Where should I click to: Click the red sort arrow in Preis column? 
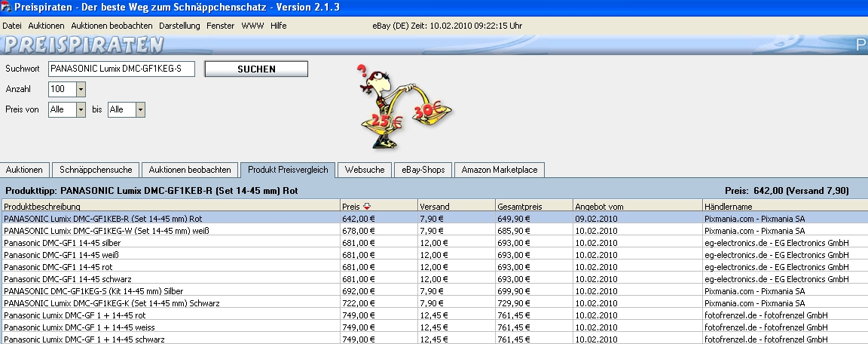pos(366,207)
